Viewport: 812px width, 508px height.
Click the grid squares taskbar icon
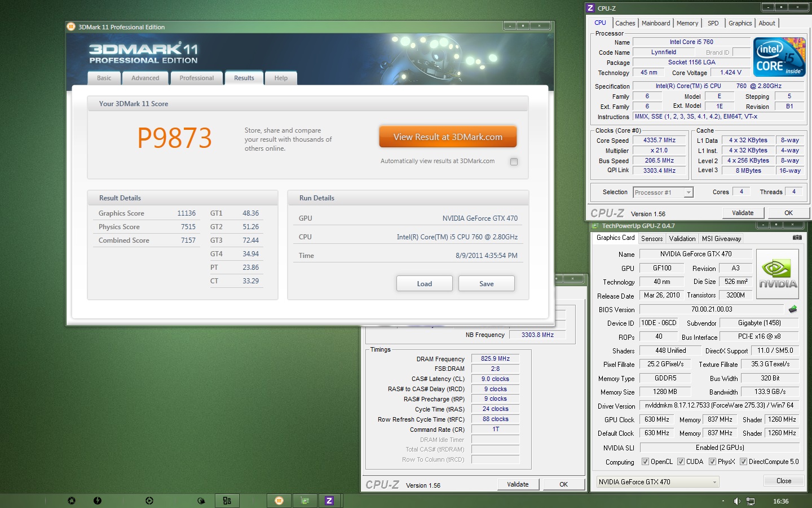[227, 501]
